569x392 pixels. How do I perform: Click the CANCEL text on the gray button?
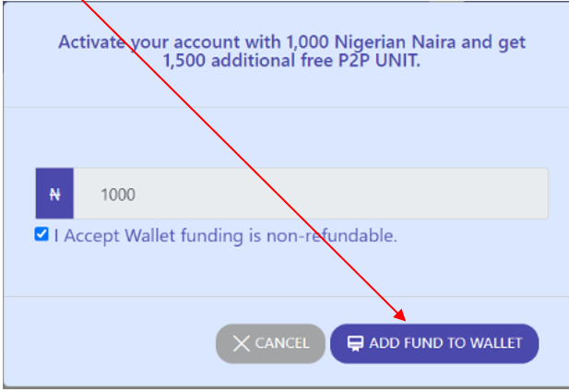282,343
